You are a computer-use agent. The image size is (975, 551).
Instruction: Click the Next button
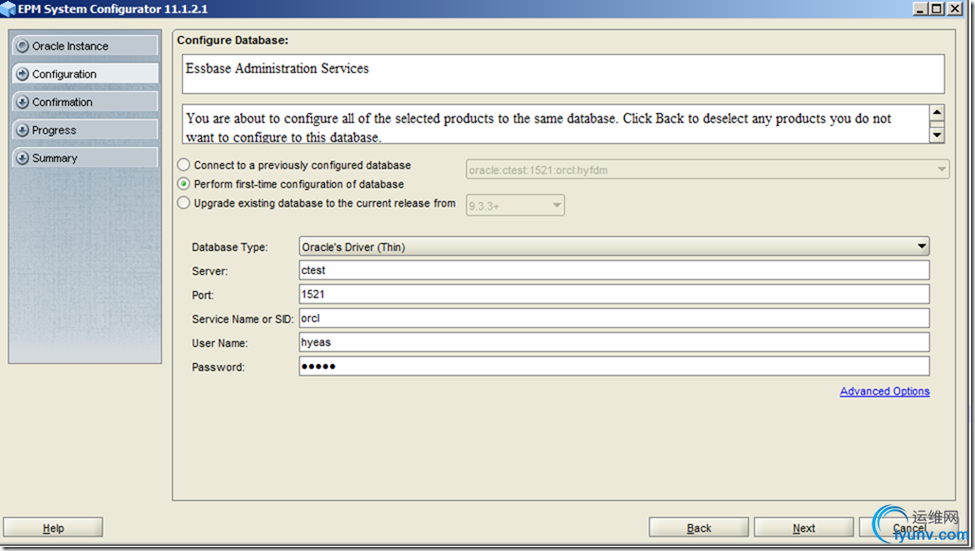tap(804, 528)
